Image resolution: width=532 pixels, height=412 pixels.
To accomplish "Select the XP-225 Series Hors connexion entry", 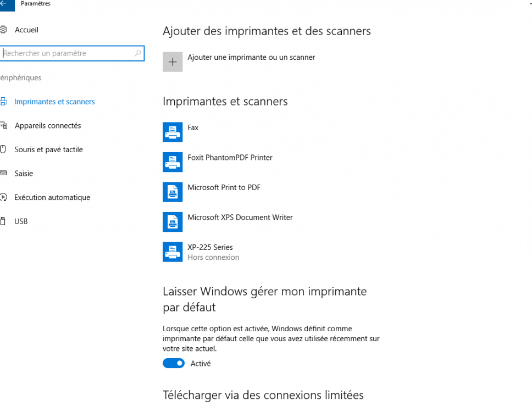I will (x=213, y=252).
